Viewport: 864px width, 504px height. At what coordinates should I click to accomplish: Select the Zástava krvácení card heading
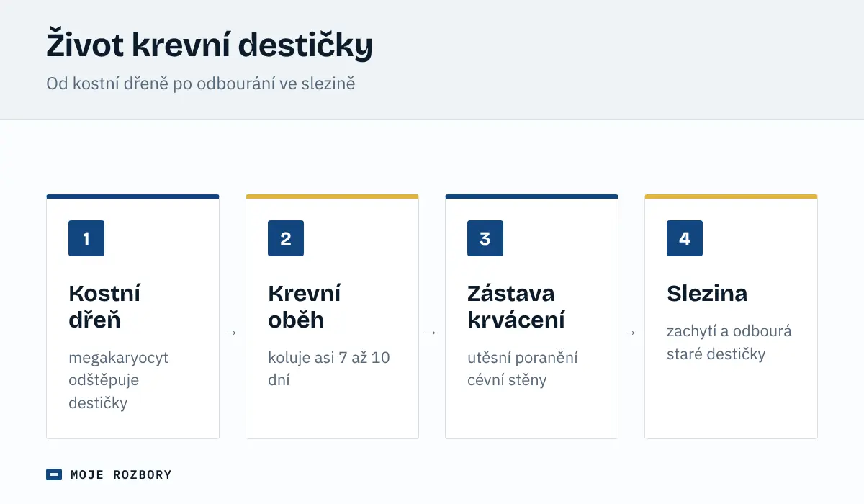coord(516,306)
